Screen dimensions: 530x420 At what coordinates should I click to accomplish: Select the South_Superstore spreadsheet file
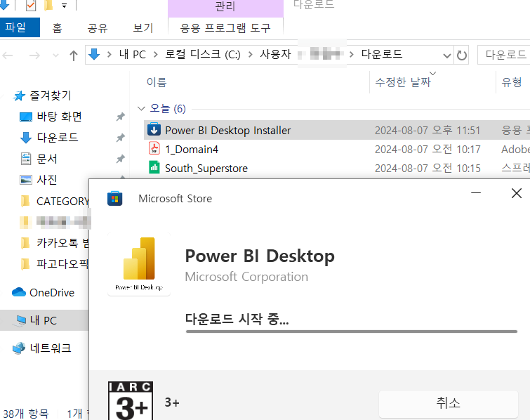coord(206,168)
